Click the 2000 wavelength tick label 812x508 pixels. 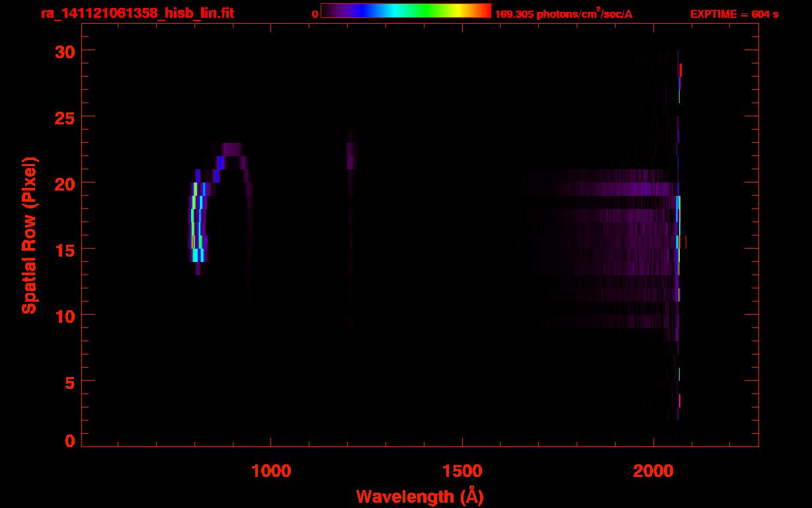[x=653, y=471]
